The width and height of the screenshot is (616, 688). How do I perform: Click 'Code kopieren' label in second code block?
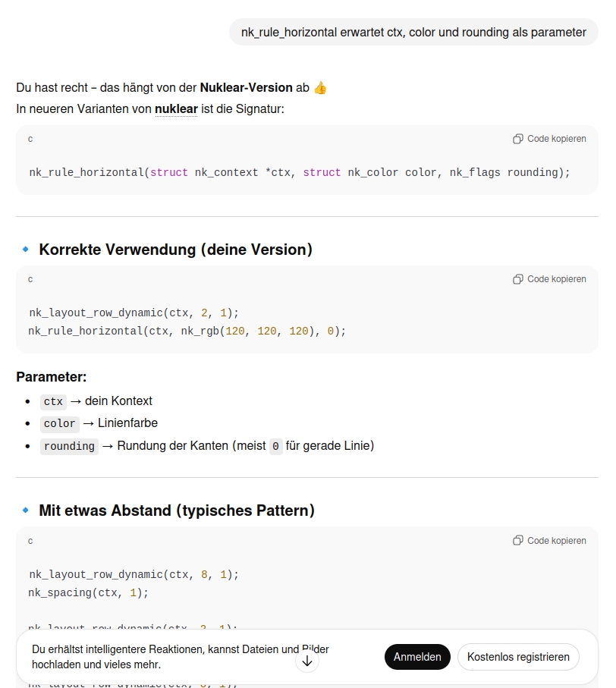point(556,279)
